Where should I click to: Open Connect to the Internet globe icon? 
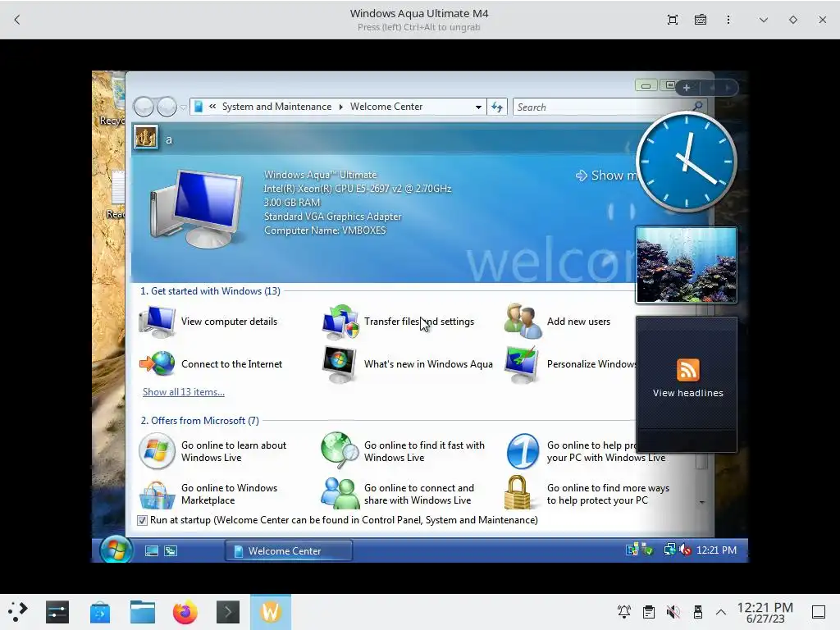pos(157,363)
